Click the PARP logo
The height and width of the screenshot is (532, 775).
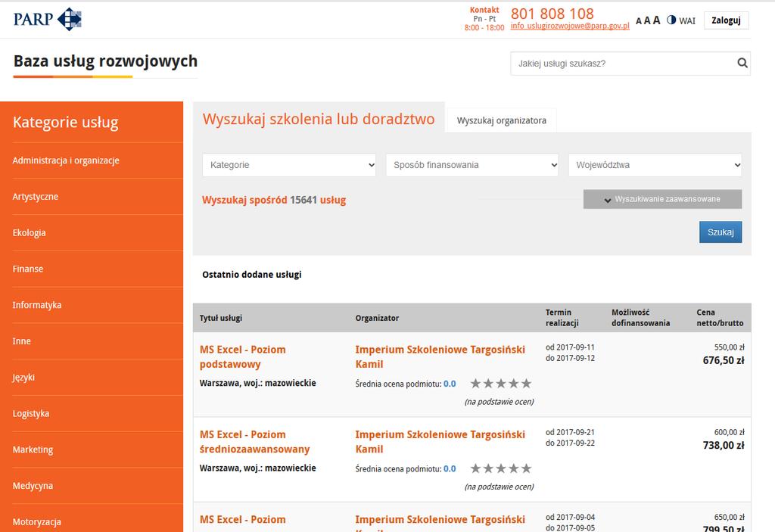48,19
